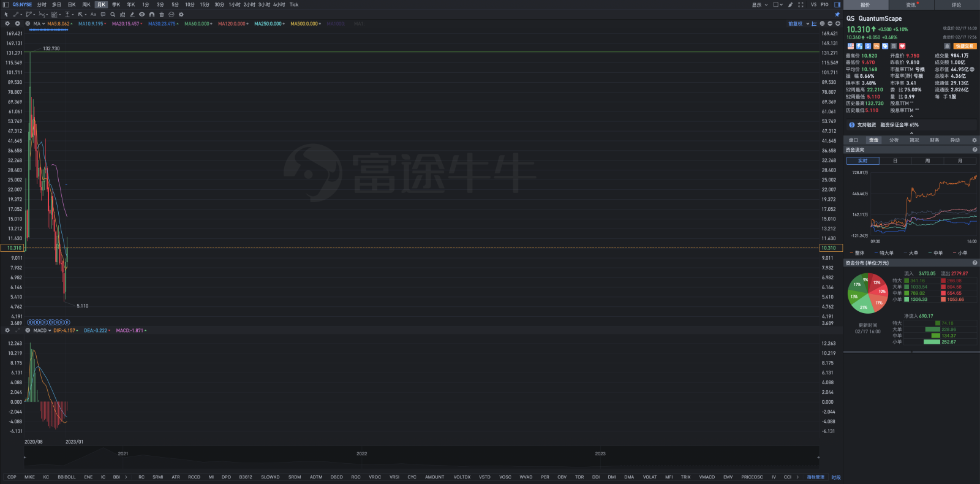Switch to 日K daily candlestick
This screenshot has height=484, width=980.
click(72, 4)
